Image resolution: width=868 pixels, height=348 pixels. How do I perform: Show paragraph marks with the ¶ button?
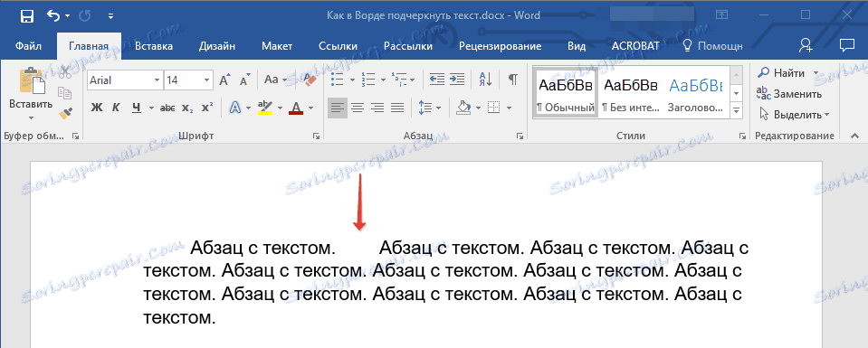coord(513,80)
